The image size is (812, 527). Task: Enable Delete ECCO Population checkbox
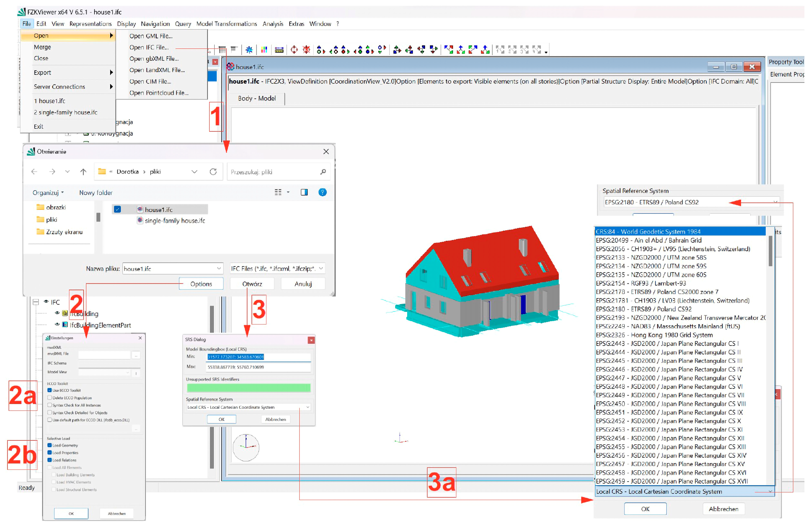49,398
